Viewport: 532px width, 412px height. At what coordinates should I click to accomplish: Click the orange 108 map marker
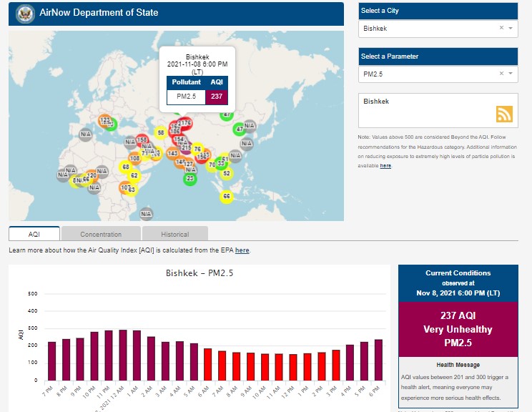point(134,158)
